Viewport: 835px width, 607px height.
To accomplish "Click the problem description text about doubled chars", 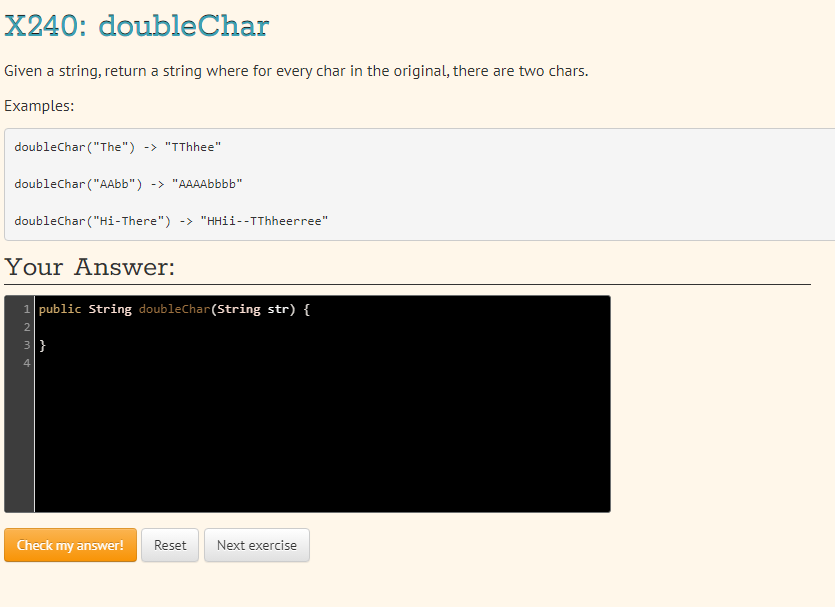I will click(297, 71).
